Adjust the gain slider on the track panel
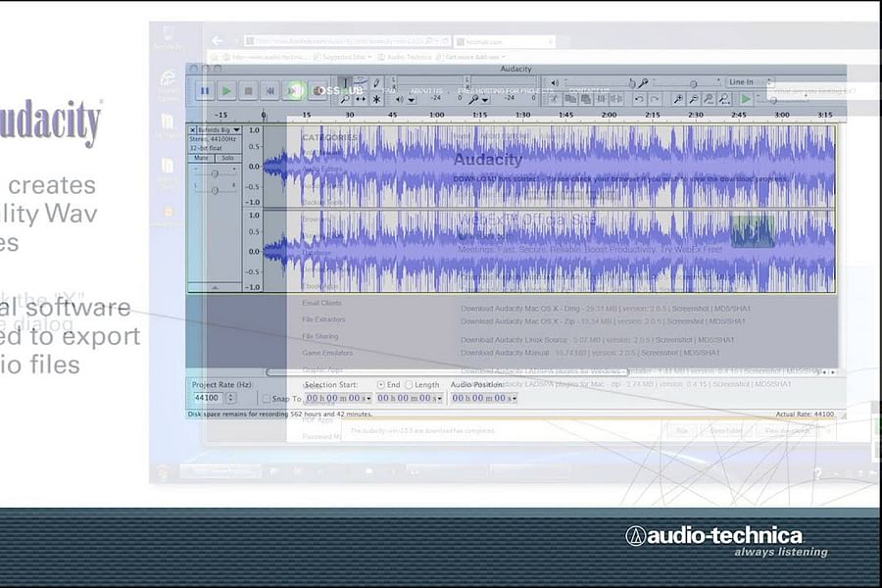This screenshot has width=882, height=588. pyautogui.click(x=216, y=171)
